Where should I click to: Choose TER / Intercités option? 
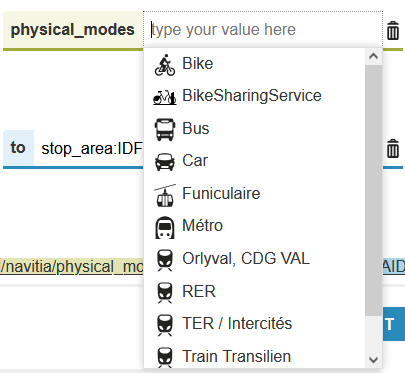(237, 324)
